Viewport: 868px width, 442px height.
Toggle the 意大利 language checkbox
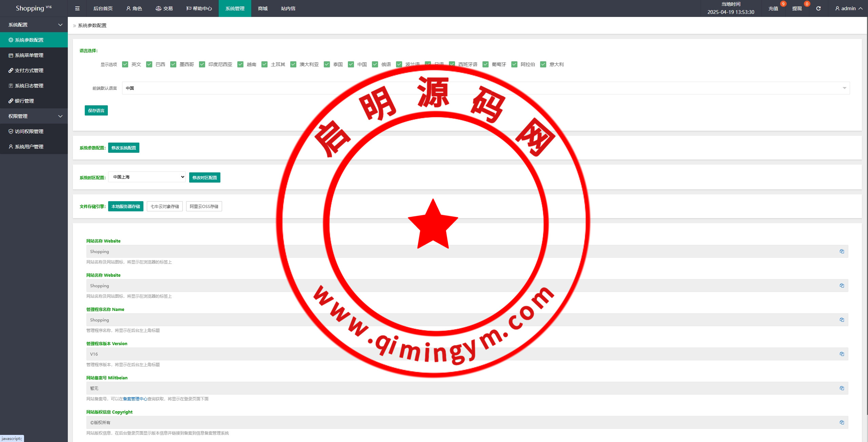[x=543, y=64]
